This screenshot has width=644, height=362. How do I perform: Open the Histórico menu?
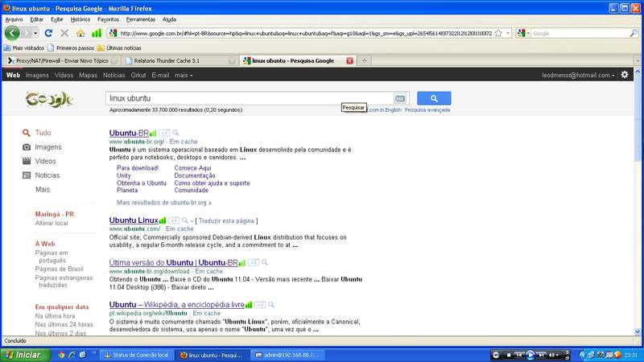(x=80, y=19)
